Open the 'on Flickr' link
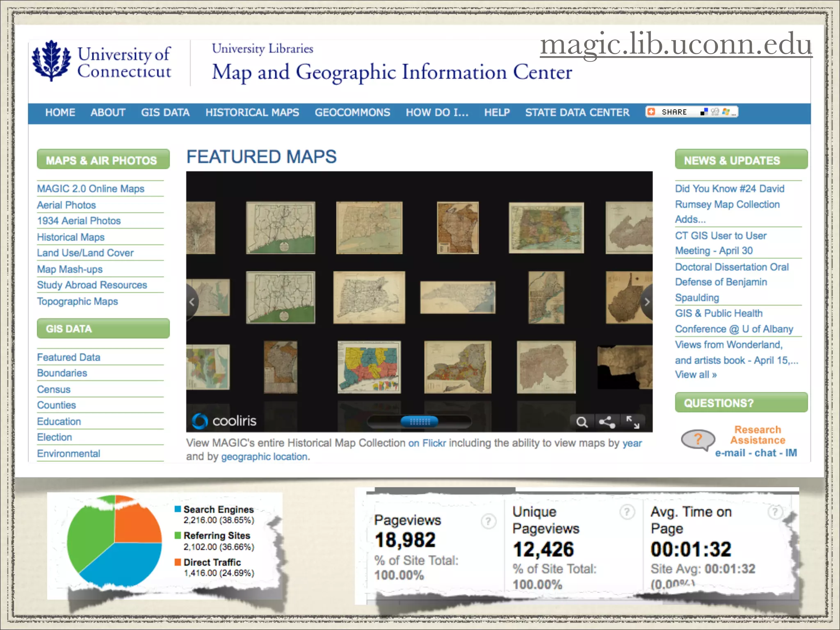This screenshot has width=840, height=630. (427, 443)
